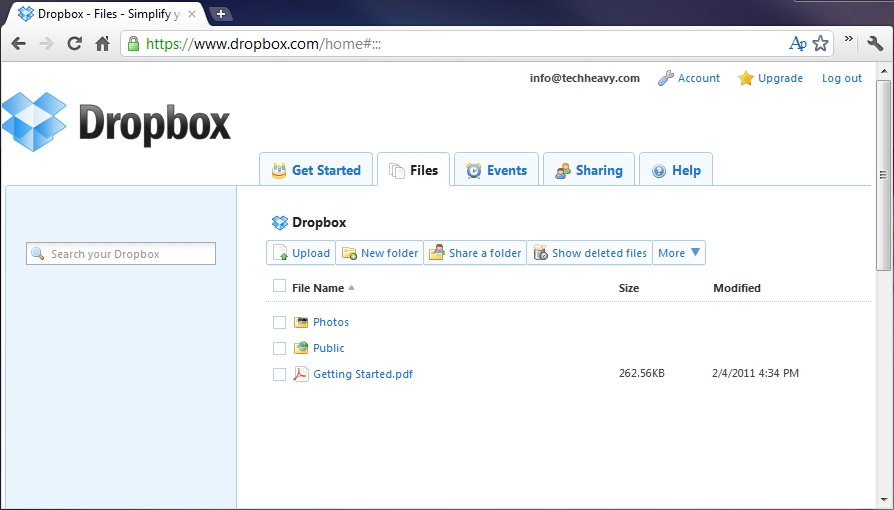Open a new tab with plus button
This screenshot has width=894, height=510.
(x=221, y=14)
